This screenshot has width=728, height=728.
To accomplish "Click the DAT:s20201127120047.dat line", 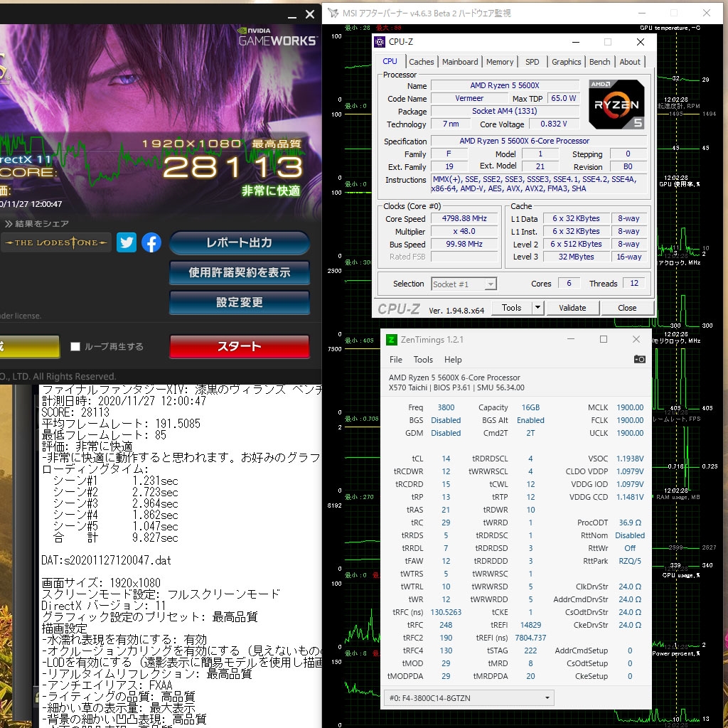I will click(x=106, y=560).
